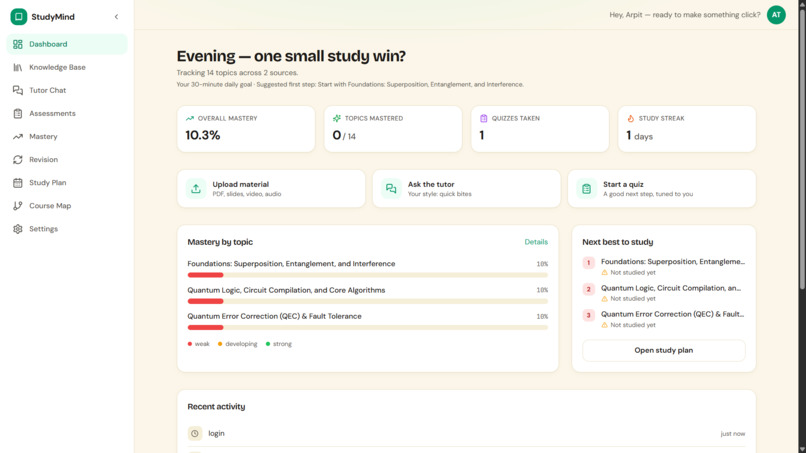806x453 pixels.
Task: Click the Revision refresh icon
Action: coord(18,160)
